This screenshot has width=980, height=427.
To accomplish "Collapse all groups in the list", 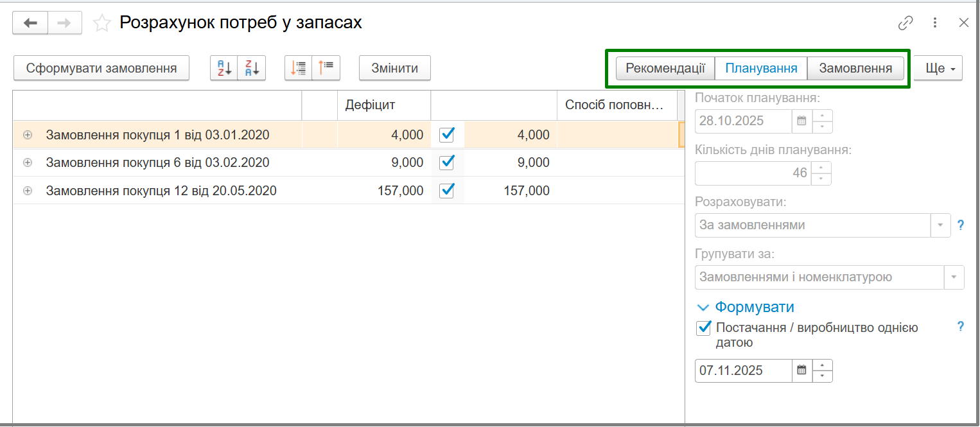I will 326,68.
